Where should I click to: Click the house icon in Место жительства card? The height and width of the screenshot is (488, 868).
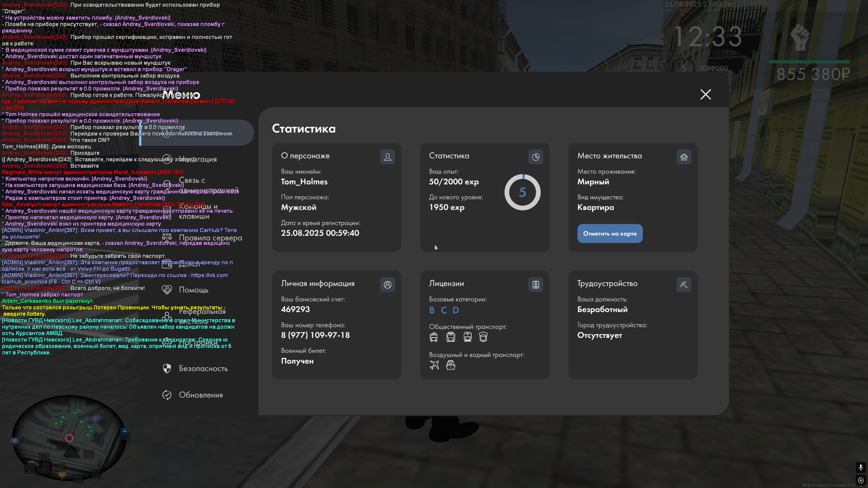(684, 157)
